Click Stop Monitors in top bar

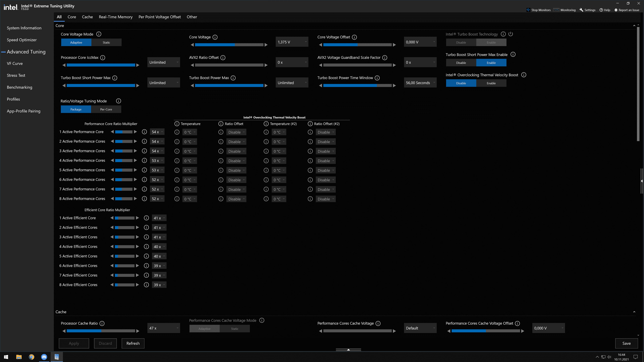click(538, 10)
